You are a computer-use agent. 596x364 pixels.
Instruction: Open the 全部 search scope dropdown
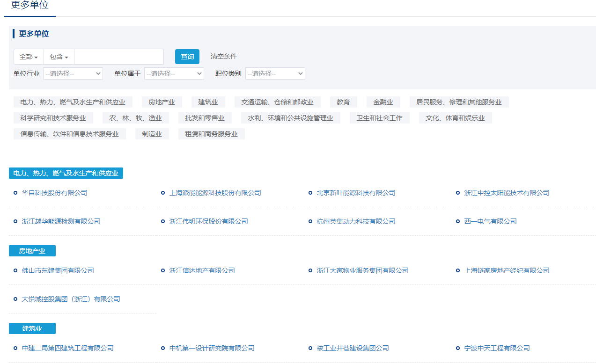(x=29, y=57)
